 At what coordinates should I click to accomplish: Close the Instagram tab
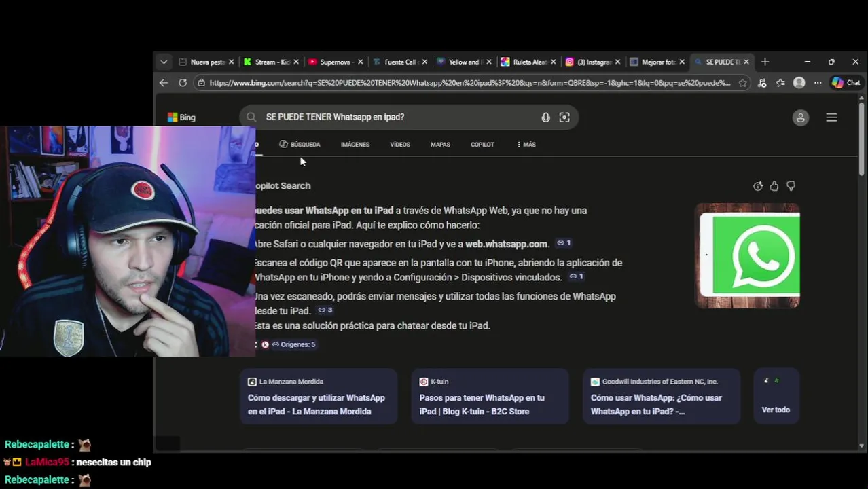click(617, 62)
